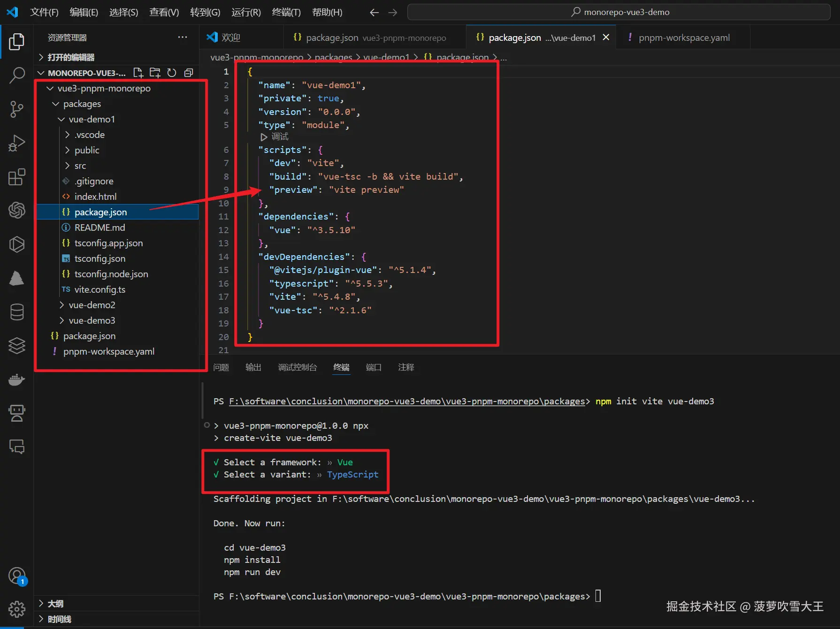Open the Docker whale icon in activity bar
This screenshot has height=629, width=840.
point(17,379)
